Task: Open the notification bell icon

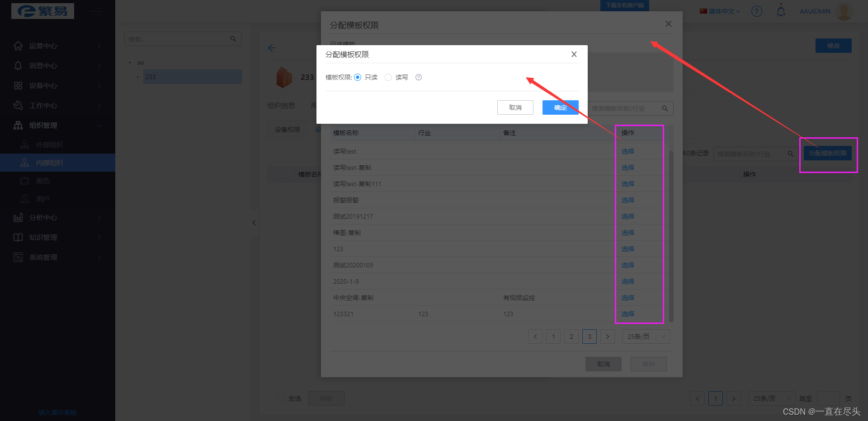Action: coord(781,10)
